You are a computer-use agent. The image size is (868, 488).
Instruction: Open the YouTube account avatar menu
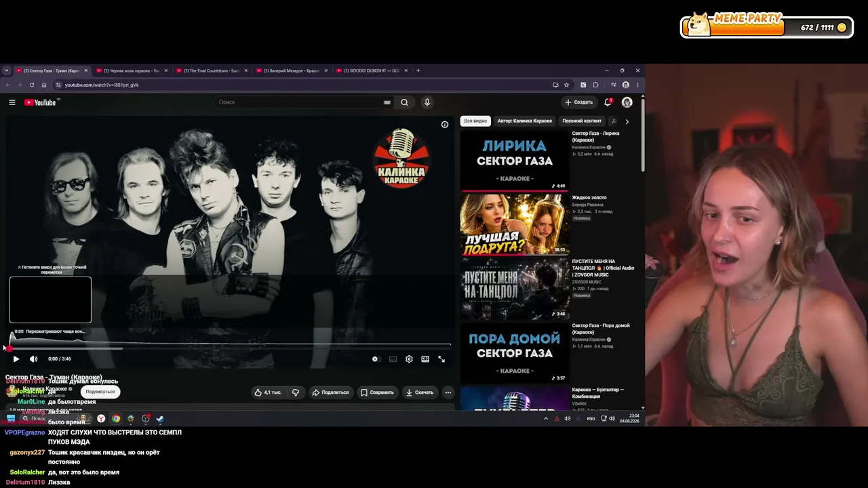627,102
